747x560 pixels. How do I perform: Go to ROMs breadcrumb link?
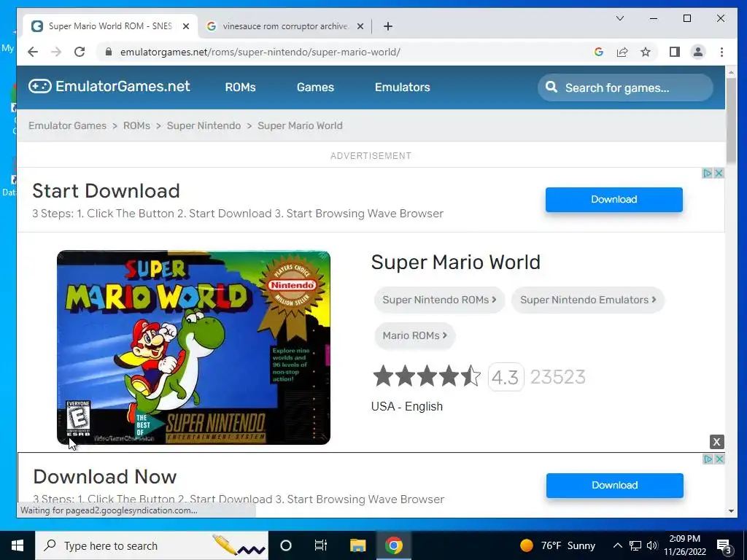136,125
